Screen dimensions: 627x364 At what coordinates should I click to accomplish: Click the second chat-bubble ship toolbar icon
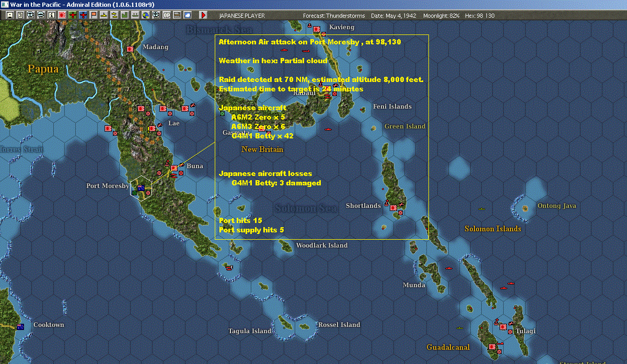pyautogui.click(x=41, y=15)
